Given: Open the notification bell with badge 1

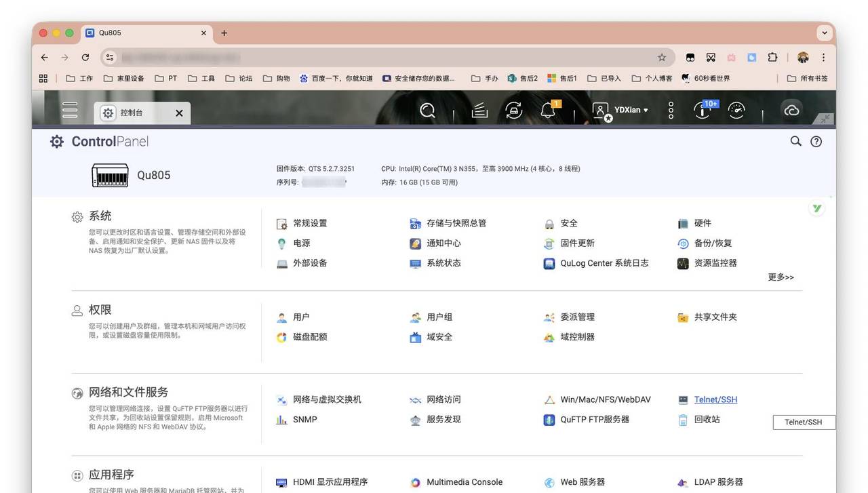Looking at the screenshot, I should coord(548,111).
